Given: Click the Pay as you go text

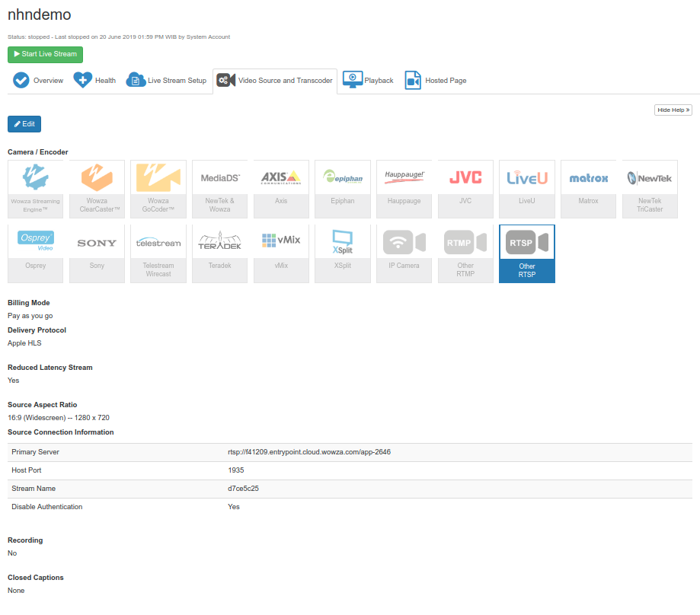Looking at the screenshot, I should [x=30, y=316].
